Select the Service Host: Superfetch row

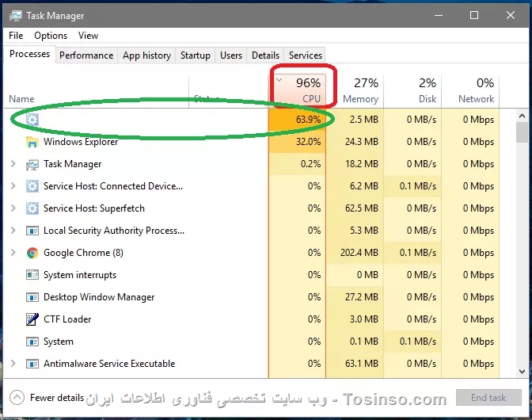pos(252,208)
